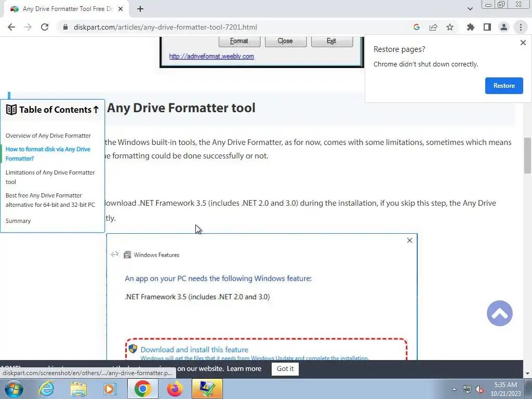Close the Any Drive Formatter tab
Screen dimensions: 532x399
[x=121, y=9]
